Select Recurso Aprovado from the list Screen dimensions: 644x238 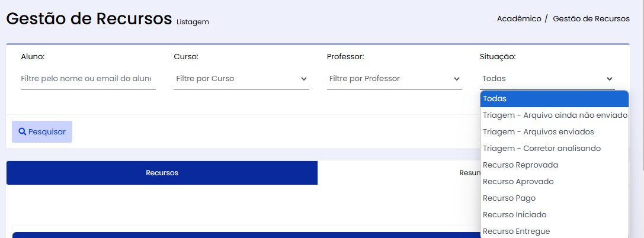[x=555, y=181]
